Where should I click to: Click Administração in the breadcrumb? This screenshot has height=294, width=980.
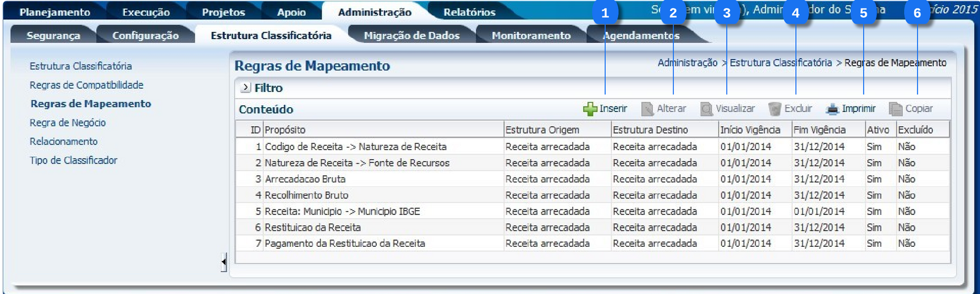pyautogui.click(x=687, y=62)
